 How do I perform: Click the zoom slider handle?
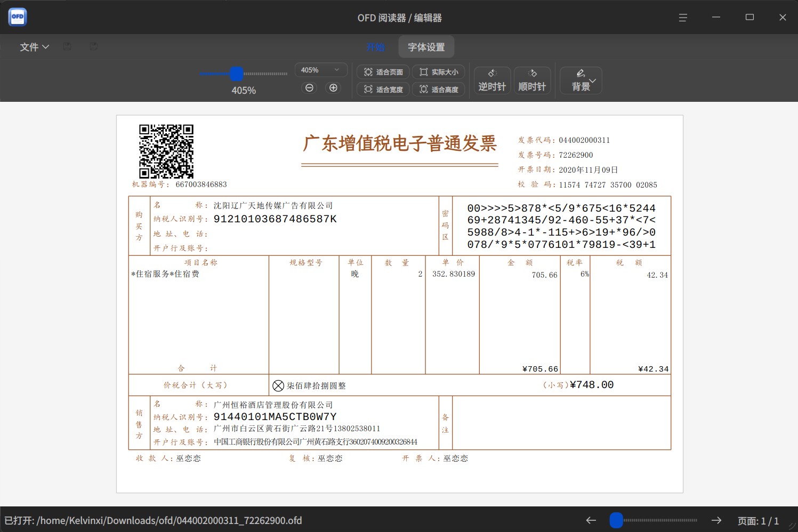pyautogui.click(x=237, y=74)
